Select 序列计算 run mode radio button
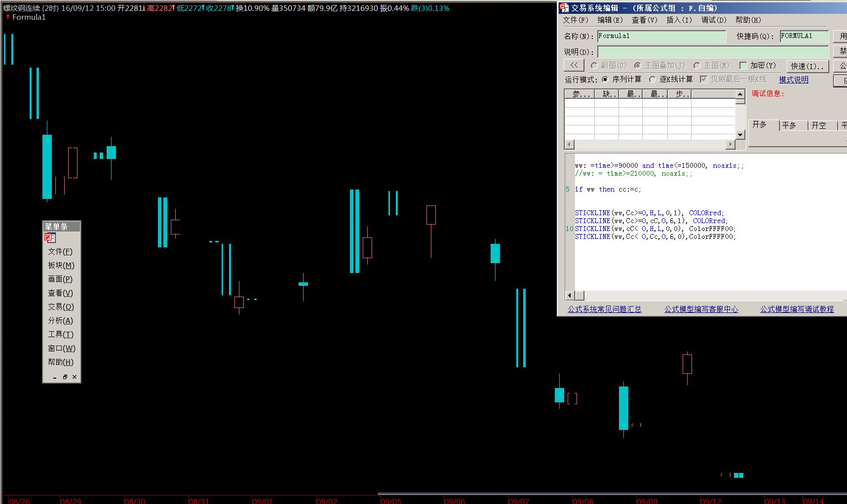This screenshot has height=504, width=847. pyautogui.click(x=605, y=79)
